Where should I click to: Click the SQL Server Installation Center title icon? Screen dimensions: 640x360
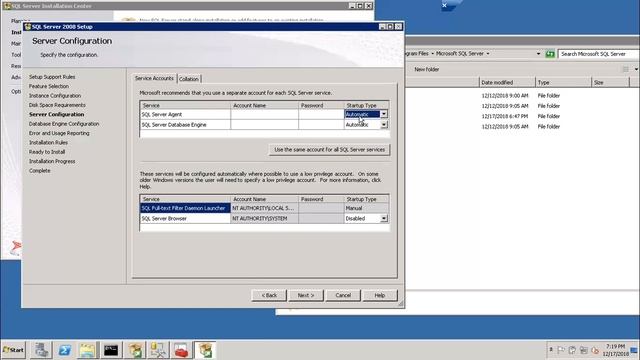[7, 6]
